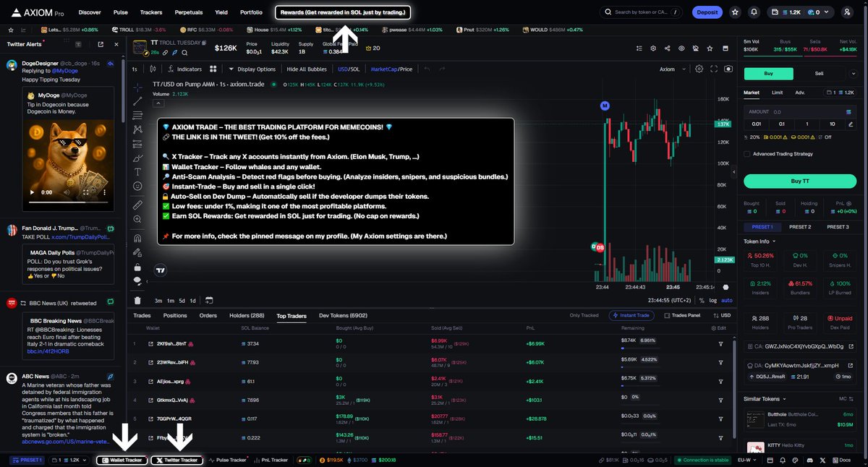This screenshot has width=868, height=467.
Task: Toggle chart auto scale
Action: coord(727,300)
